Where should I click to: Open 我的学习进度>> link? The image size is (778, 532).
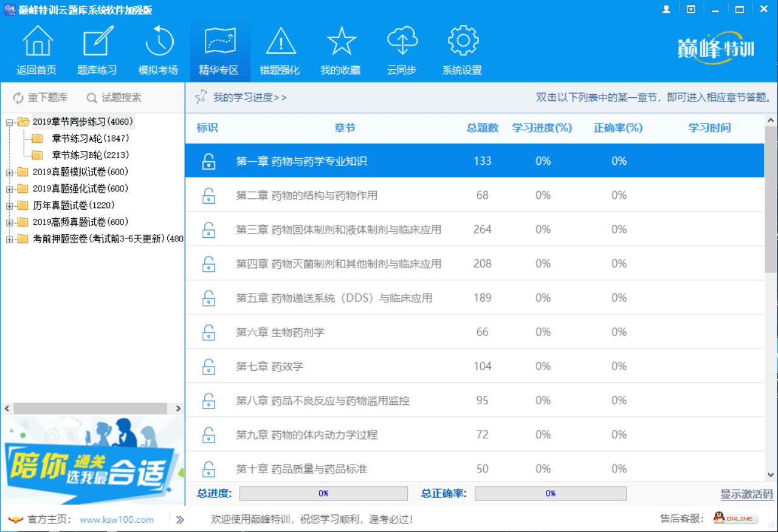250,97
